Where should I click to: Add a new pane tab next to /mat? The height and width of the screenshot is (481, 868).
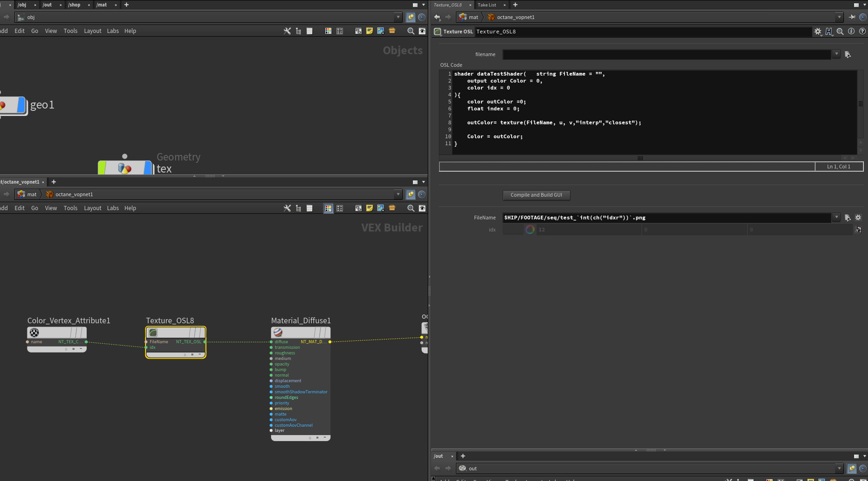(127, 5)
